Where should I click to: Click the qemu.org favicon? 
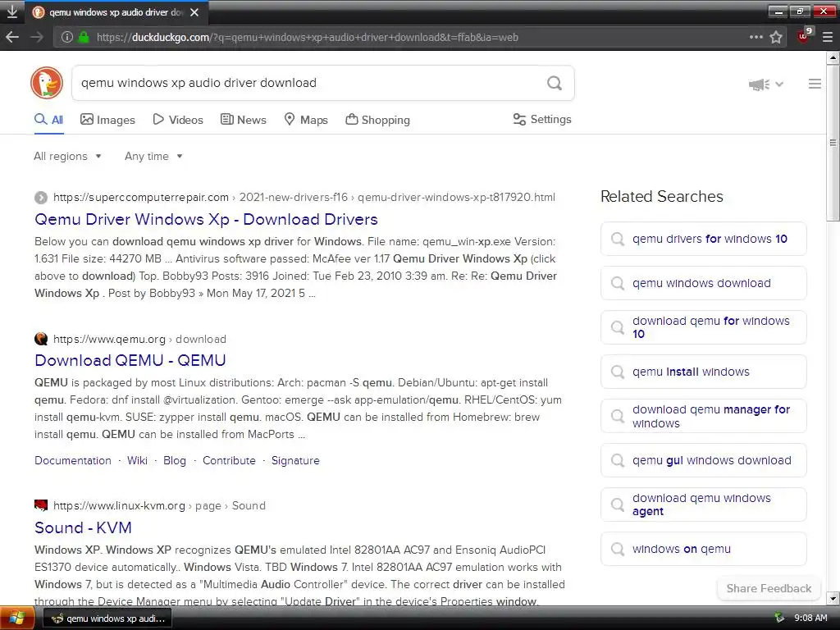click(x=41, y=339)
